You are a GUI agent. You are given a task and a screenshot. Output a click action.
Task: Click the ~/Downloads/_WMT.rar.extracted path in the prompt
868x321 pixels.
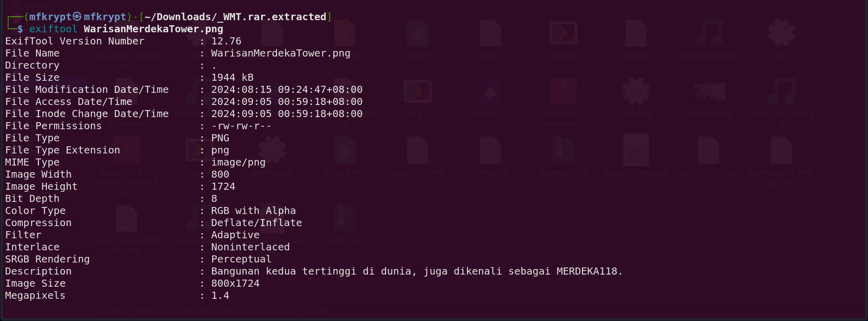pos(235,17)
